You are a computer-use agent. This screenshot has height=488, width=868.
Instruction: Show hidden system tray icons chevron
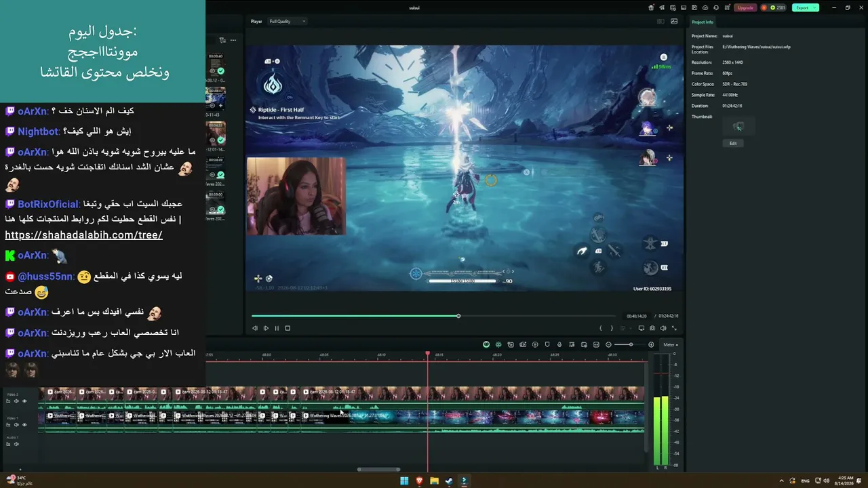click(782, 481)
